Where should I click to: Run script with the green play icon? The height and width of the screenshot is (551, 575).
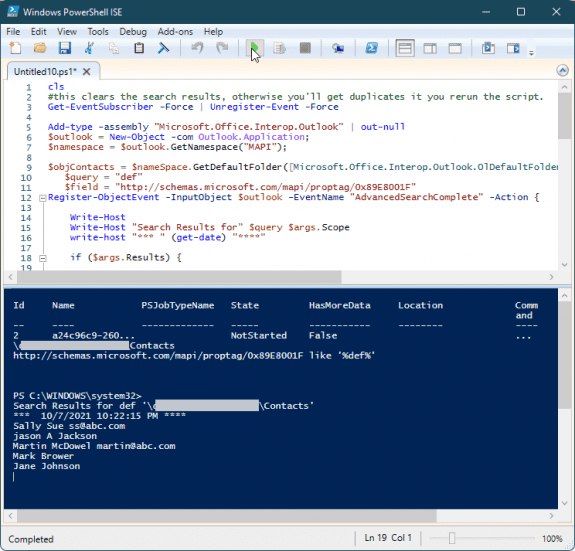pyautogui.click(x=254, y=48)
